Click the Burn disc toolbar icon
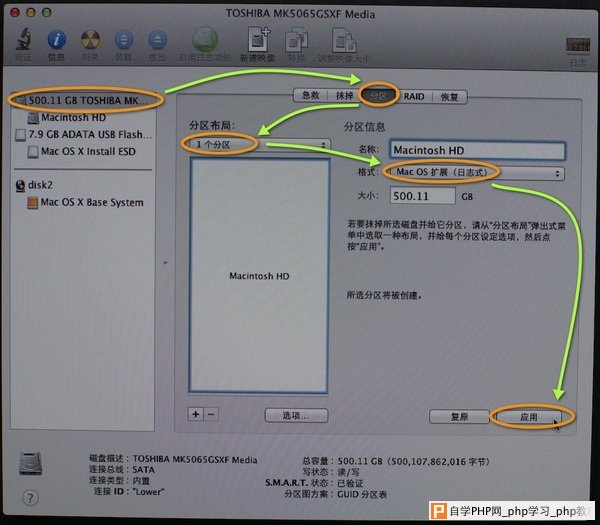Image resolution: width=600 pixels, height=525 pixels. tap(90, 39)
